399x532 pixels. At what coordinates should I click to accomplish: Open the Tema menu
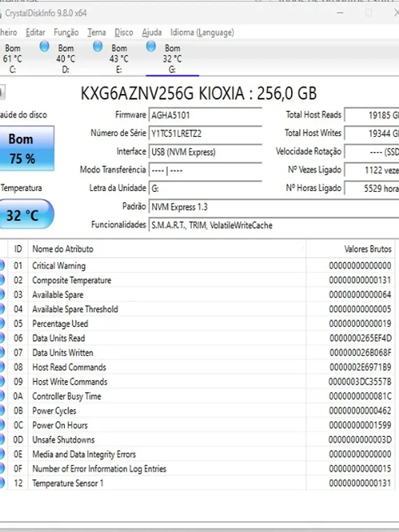tap(97, 33)
